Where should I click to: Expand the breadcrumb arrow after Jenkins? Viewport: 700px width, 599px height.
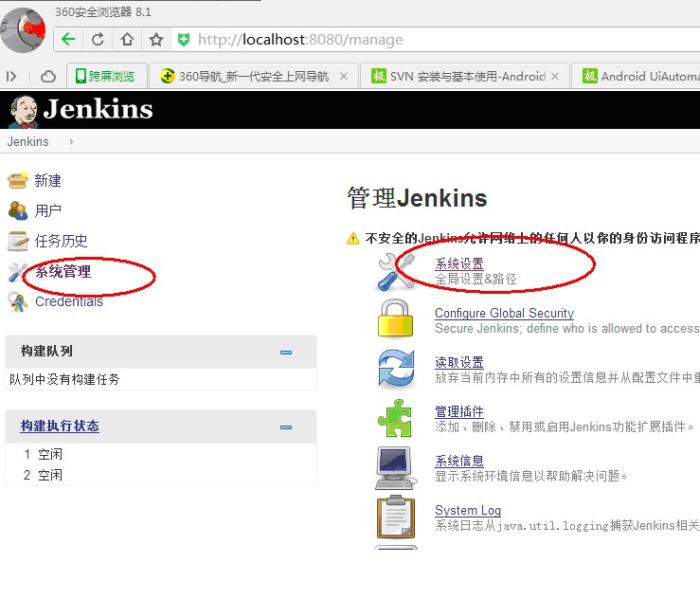(x=71, y=141)
